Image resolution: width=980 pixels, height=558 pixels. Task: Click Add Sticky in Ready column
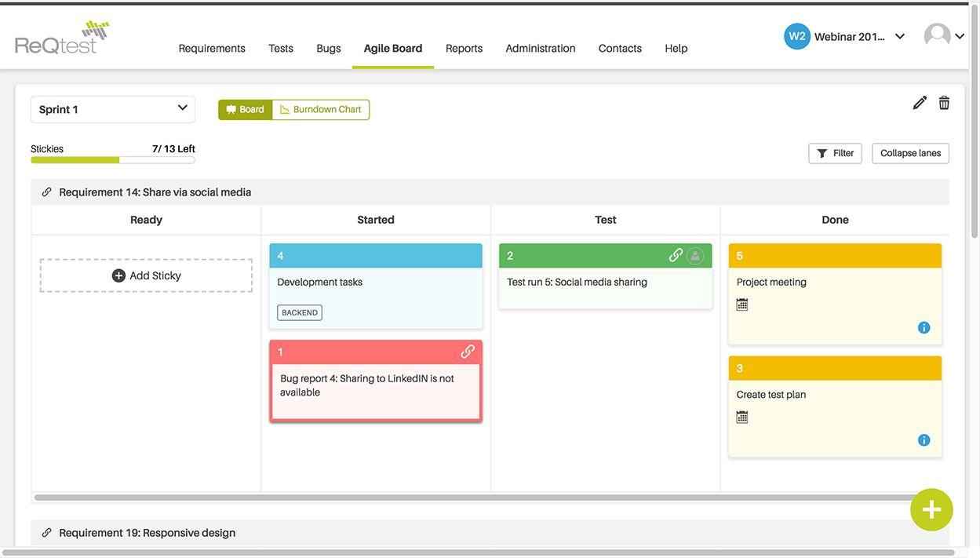tap(147, 275)
